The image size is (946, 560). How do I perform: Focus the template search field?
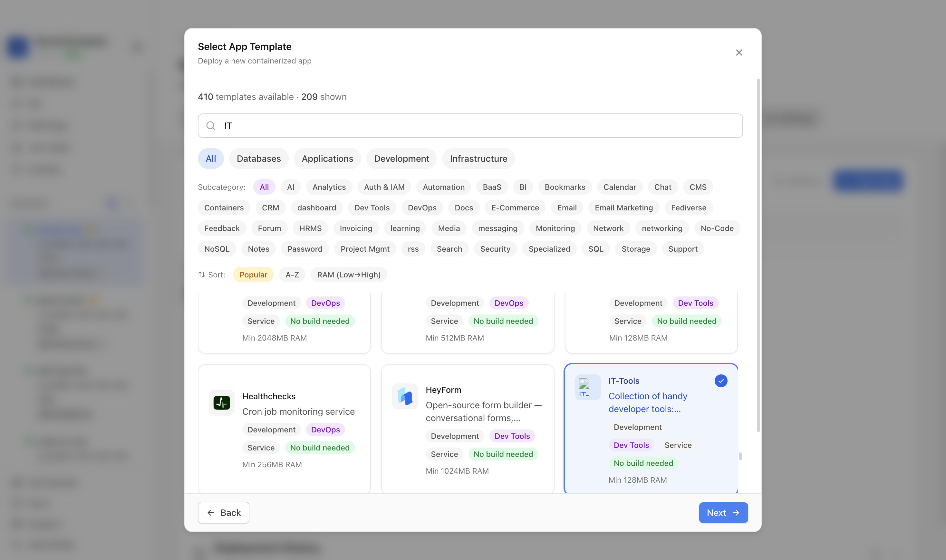[470, 126]
